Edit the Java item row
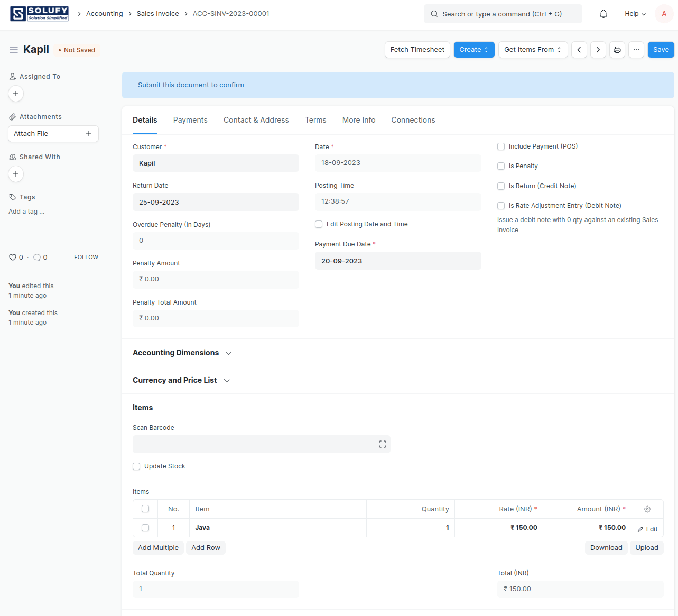This screenshot has height=616, width=678. [648, 529]
